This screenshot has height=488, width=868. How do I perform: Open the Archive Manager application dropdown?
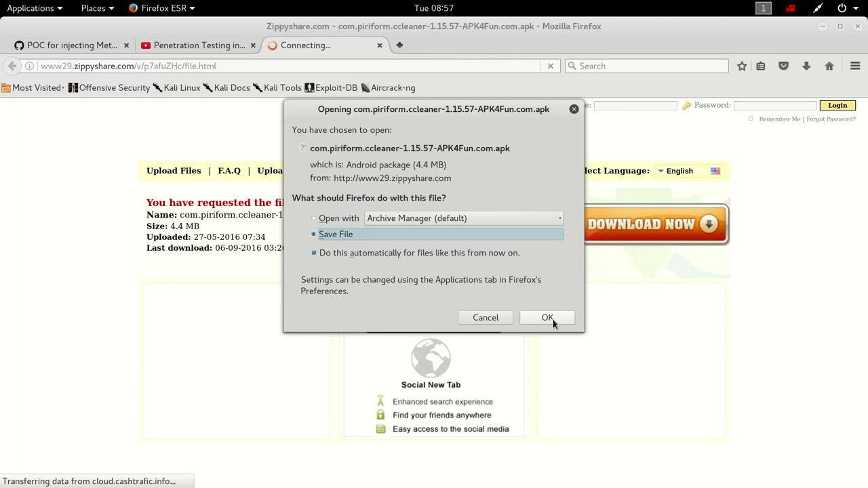pos(464,218)
